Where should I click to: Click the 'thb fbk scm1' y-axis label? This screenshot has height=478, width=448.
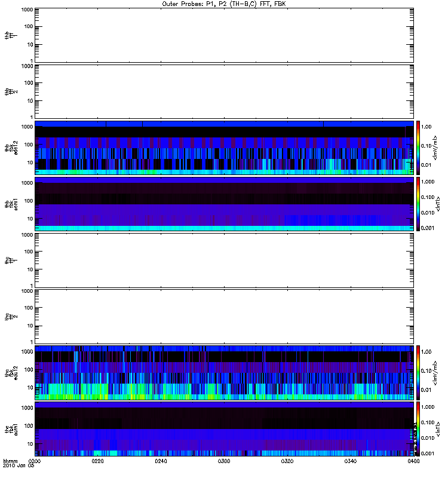[11, 204]
